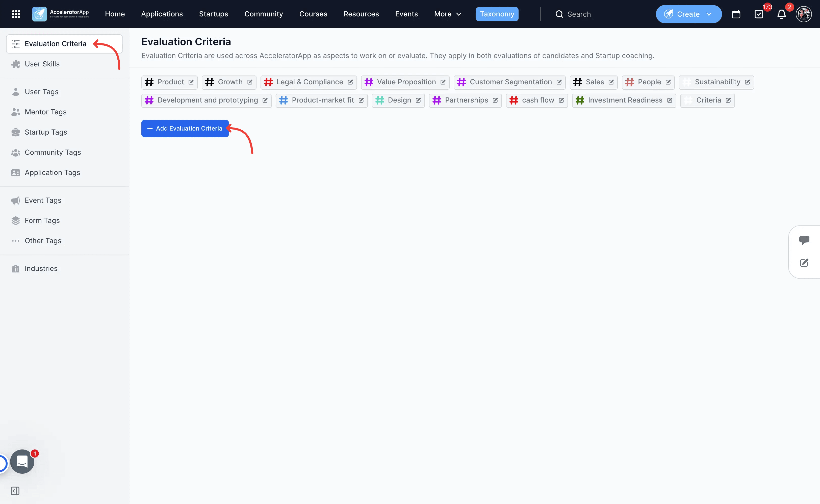Screen dimensions: 820x504
Task: Open the app grid launcher icon
Action: pyautogui.click(x=16, y=14)
